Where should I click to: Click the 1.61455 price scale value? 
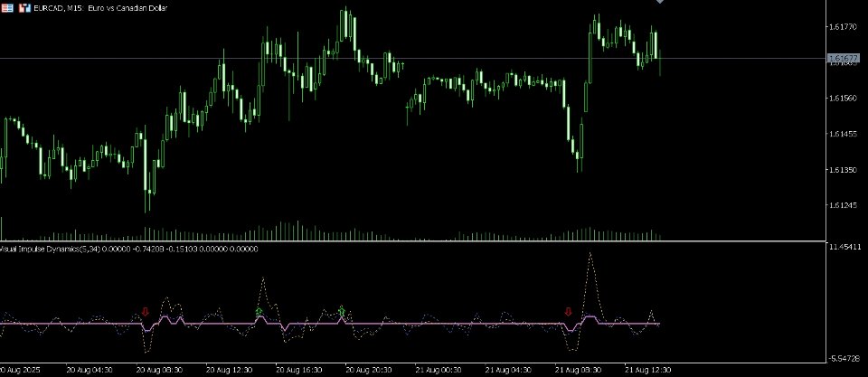(x=843, y=134)
